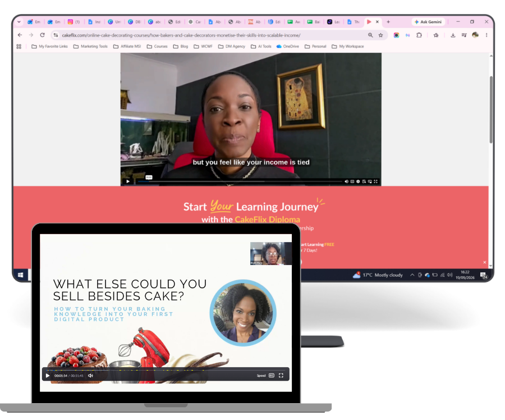
Task: Open the Personal bookmark folder
Action: 315,47
